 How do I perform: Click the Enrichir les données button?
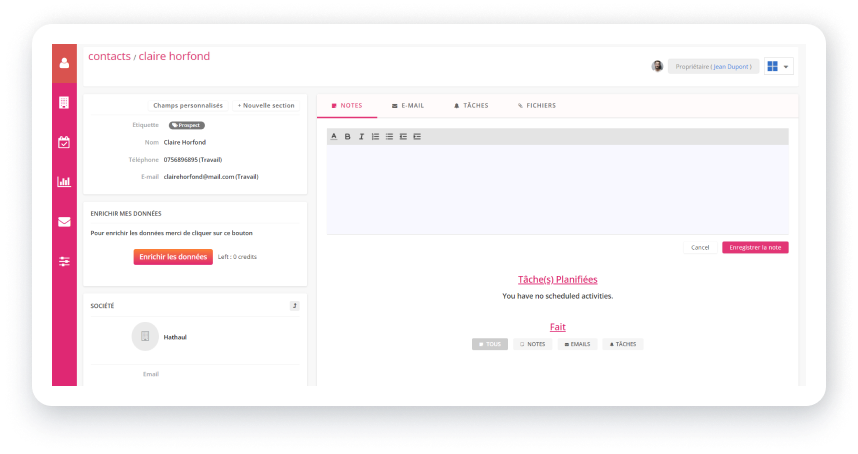point(173,257)
